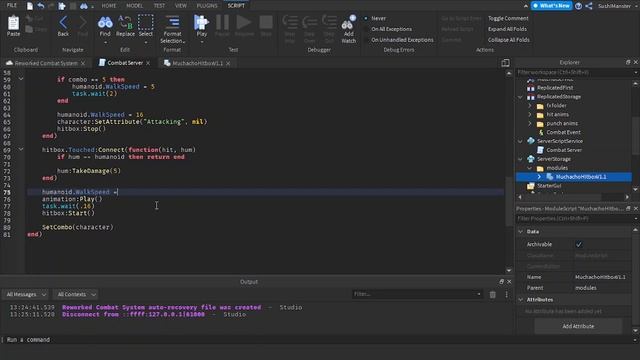Start the Play test
This screenshot has height=360, width=640.
pos(201,22)
